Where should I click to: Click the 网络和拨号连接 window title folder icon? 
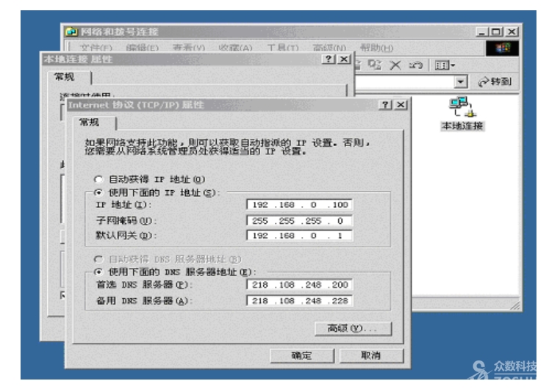pyautogui.click(x=71, y=32)
